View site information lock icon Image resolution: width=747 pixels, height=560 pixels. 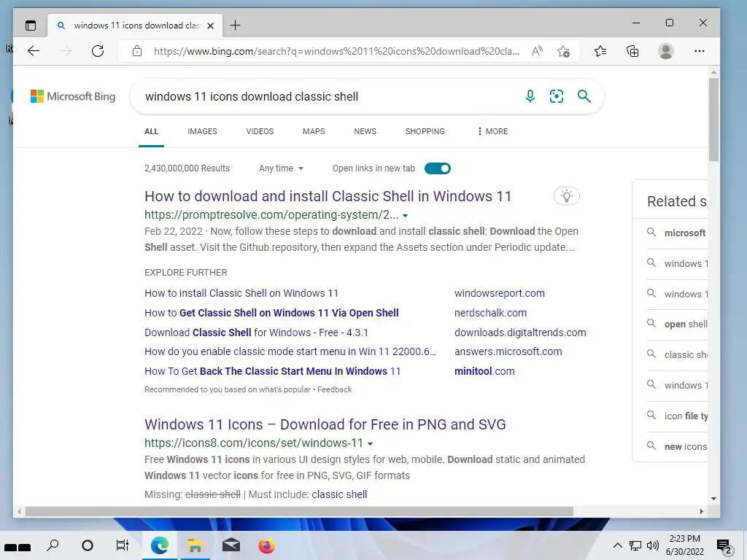click(x=137, y=51)
